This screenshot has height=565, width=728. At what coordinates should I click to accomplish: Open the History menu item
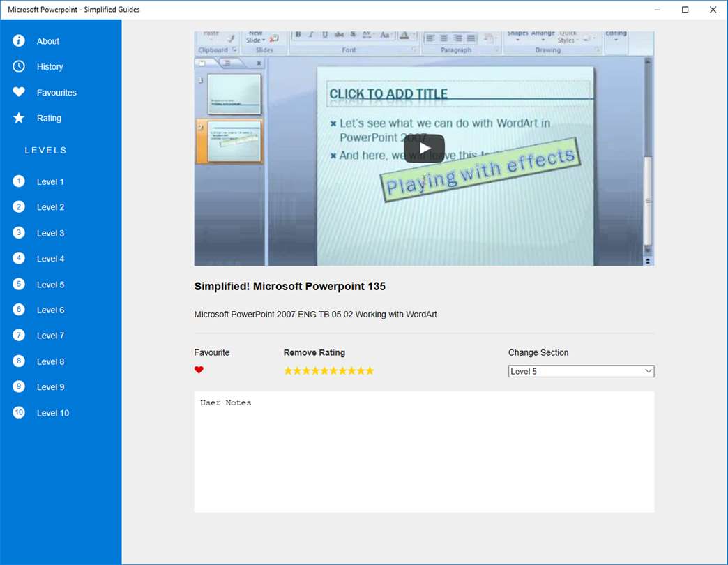[x=50, y=67]
